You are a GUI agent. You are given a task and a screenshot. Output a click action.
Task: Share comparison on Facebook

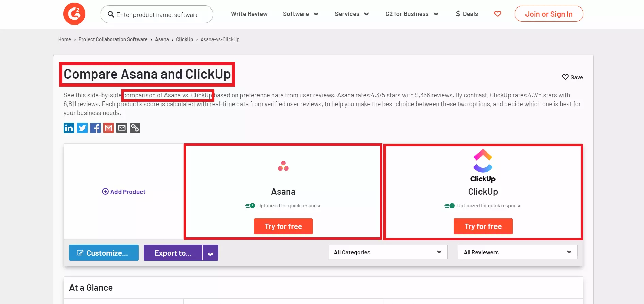(95, 128)
